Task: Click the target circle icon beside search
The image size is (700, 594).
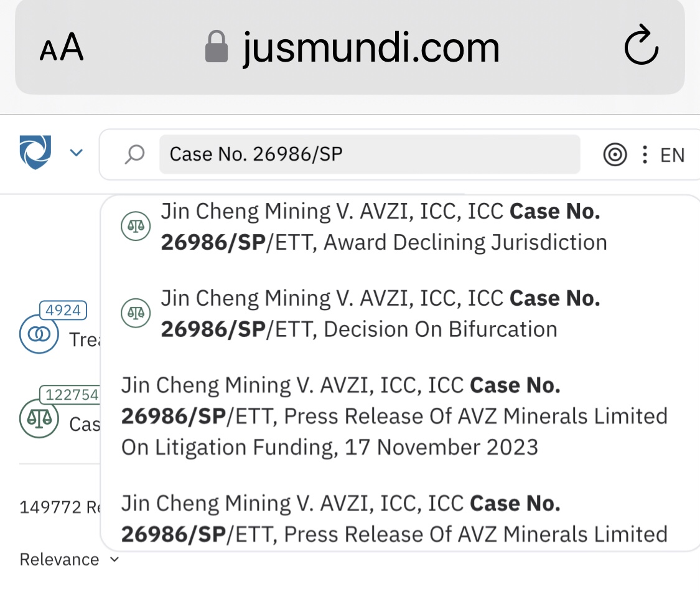Action: click(x=615, y=154)
